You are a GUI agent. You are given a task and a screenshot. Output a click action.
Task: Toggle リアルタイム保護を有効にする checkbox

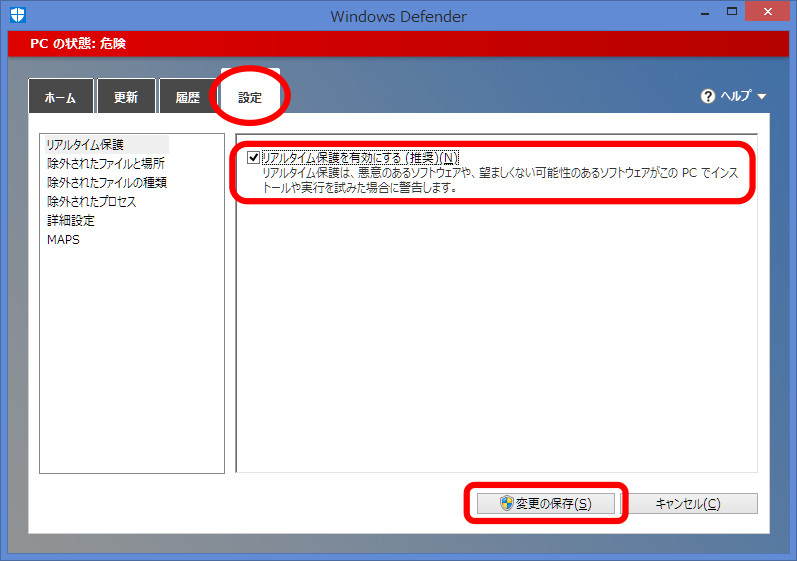tap(253, 158)
